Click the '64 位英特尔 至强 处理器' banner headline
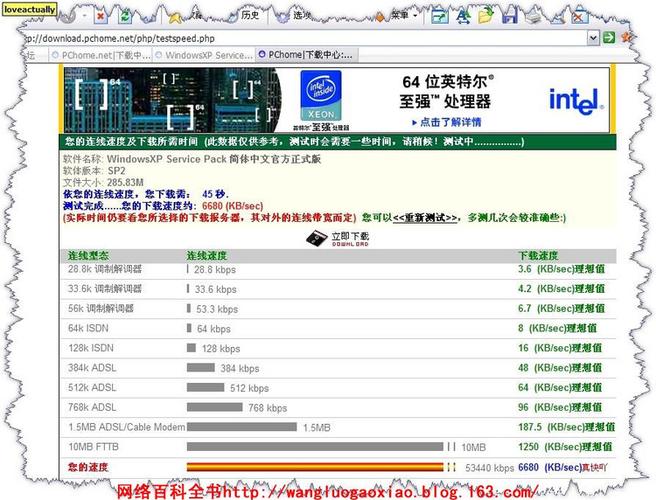Screen dimensions: 656x500 pyautogui.click(x=446, y=91)
